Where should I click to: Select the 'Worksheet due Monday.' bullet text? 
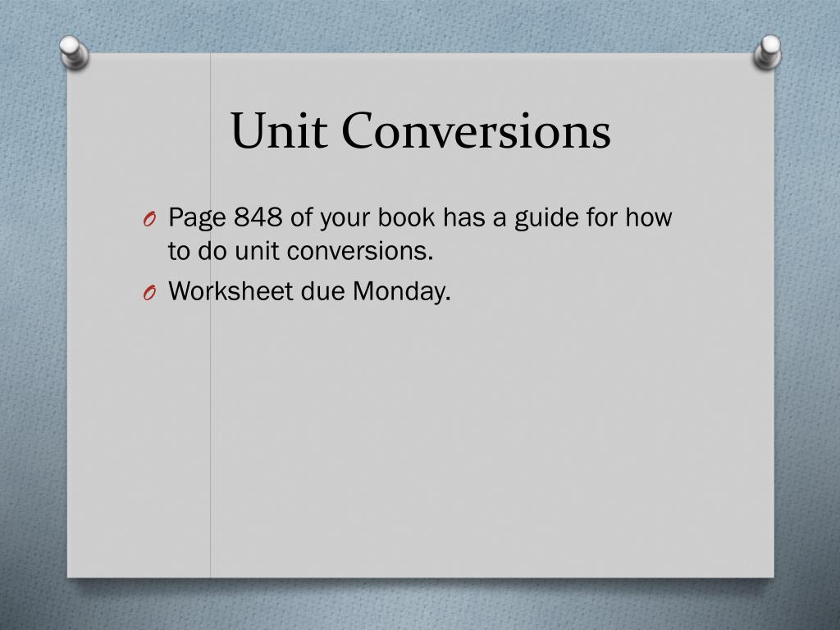(x=309, y=292)
